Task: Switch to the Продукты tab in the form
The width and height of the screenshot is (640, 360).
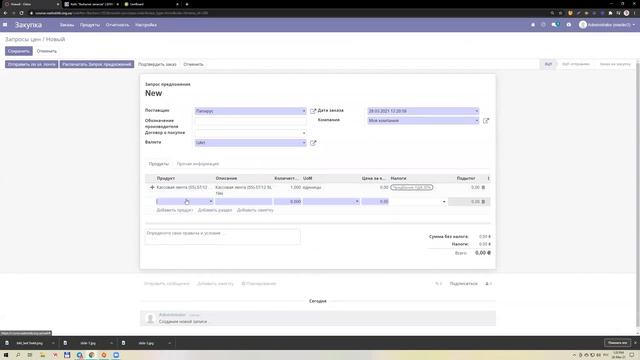Action: pyautogui.click(x=159, y=164)
